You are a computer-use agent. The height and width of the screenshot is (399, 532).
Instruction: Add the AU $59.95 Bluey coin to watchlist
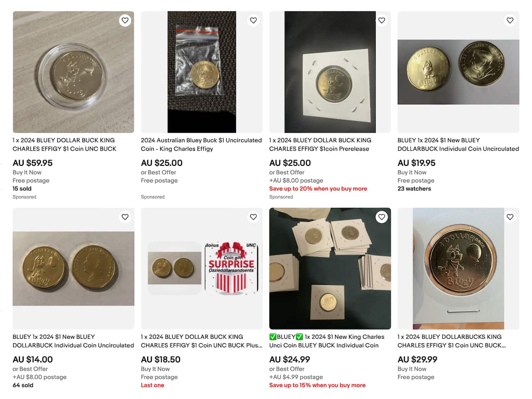(x=125, y=20)
